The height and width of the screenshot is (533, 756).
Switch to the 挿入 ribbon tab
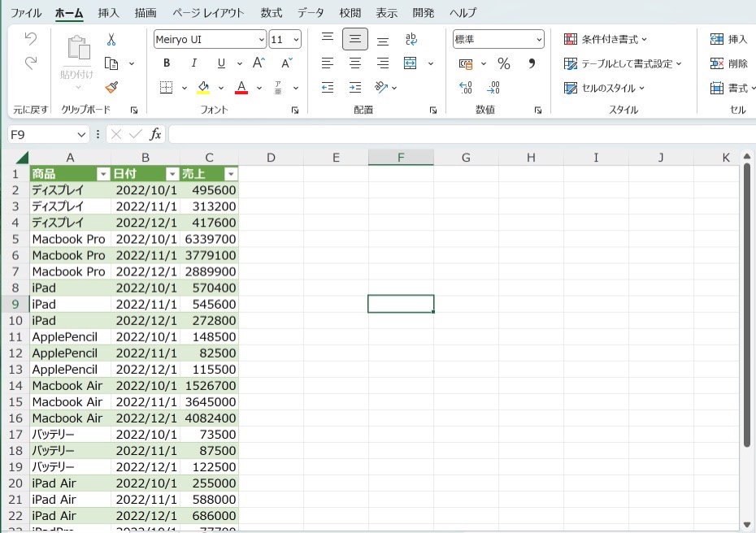(x=108, y=12)
